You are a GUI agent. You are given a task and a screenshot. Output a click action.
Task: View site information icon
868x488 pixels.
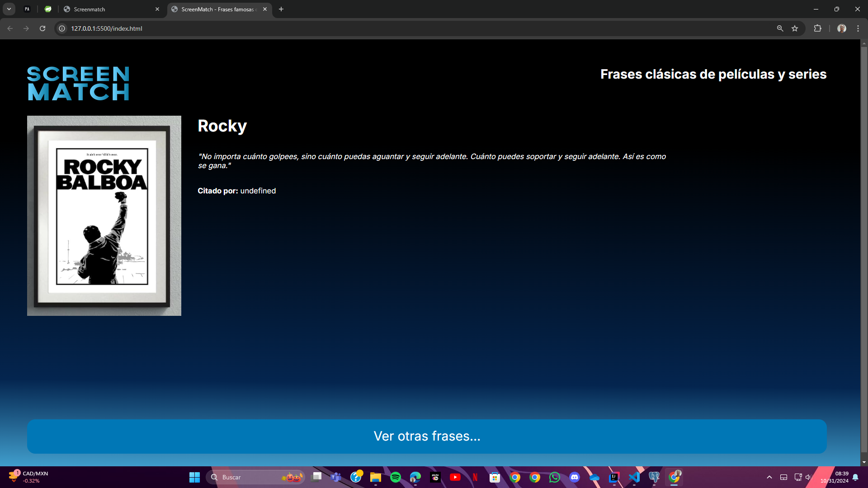pos(62,28)
